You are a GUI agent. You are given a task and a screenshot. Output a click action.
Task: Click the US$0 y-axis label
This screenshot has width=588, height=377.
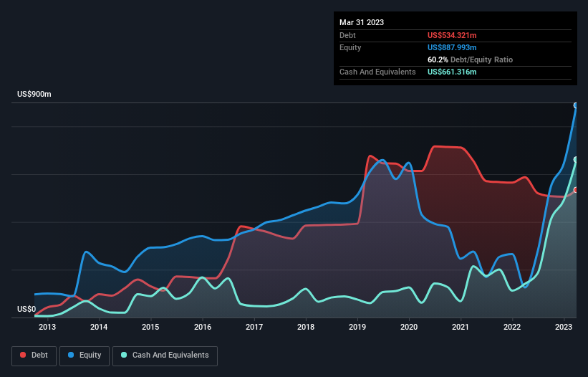pyautogui.click(x=26, y=309)
